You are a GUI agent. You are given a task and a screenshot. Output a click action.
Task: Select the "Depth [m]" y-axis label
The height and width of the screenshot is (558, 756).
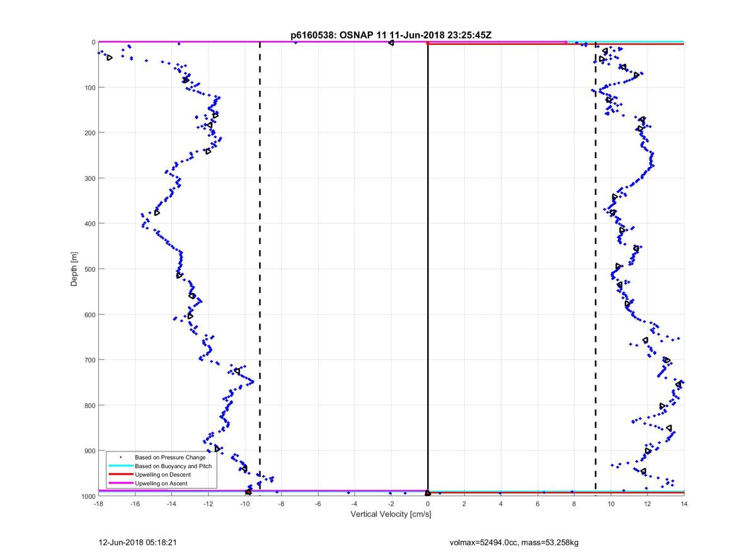(74, 269)
